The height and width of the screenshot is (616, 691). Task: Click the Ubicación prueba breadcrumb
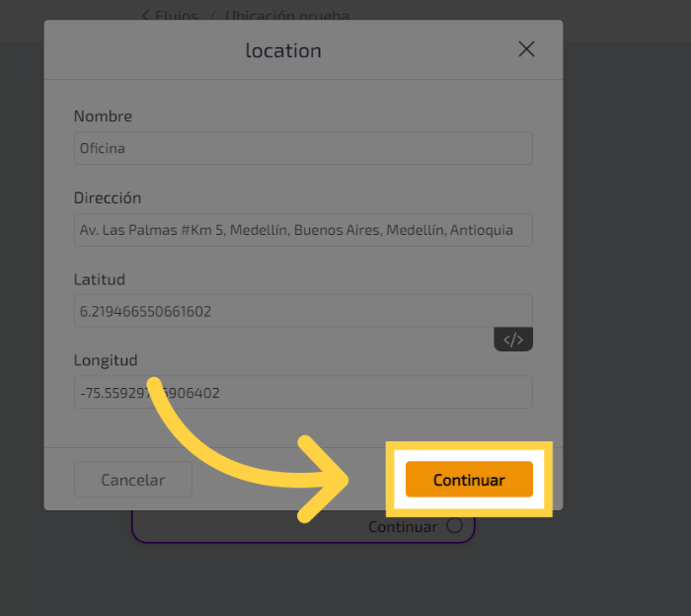(x=286, y=16)
